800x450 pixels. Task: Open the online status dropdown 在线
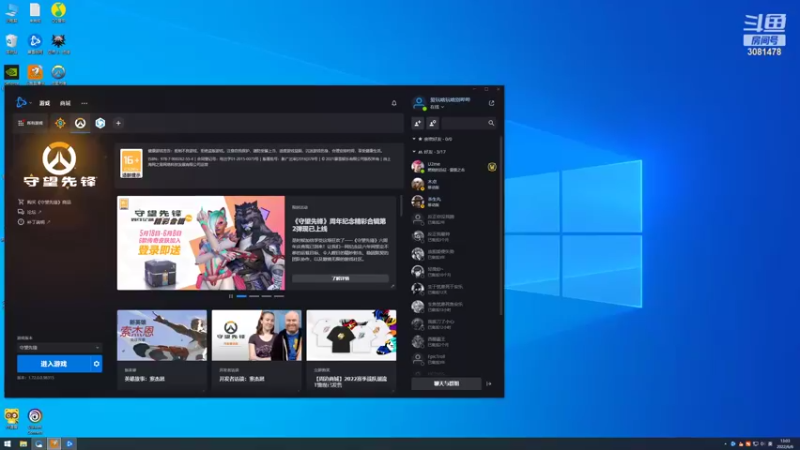437,107
